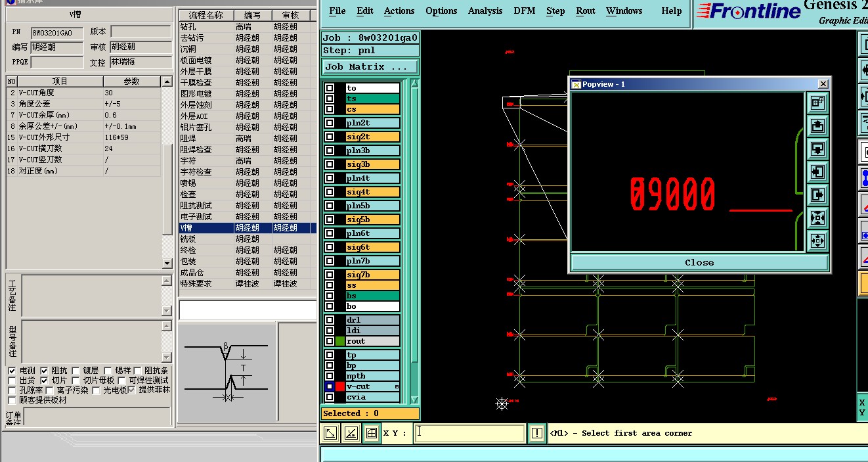Click the pan down icon in Popview
The width and height of the screenshot is (868, 462).
coord(817,149)
